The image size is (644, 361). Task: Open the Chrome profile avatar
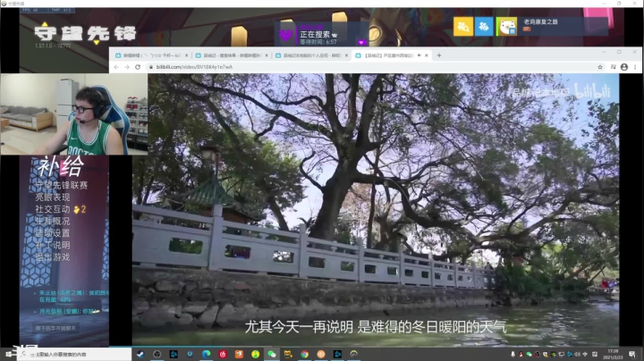tap(624, 67)
